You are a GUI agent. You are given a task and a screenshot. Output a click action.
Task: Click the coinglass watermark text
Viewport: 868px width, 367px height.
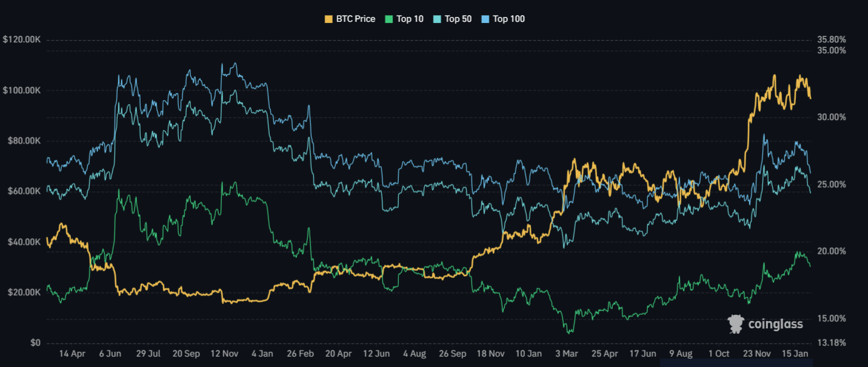tap(775, 324)
